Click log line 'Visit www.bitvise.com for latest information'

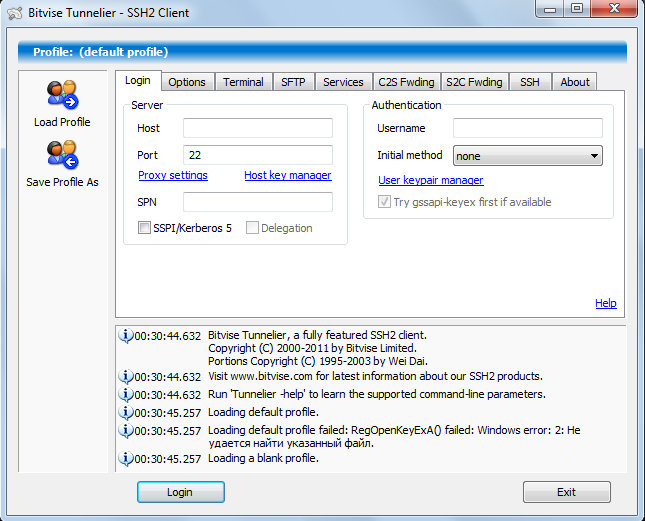[375, 376]
